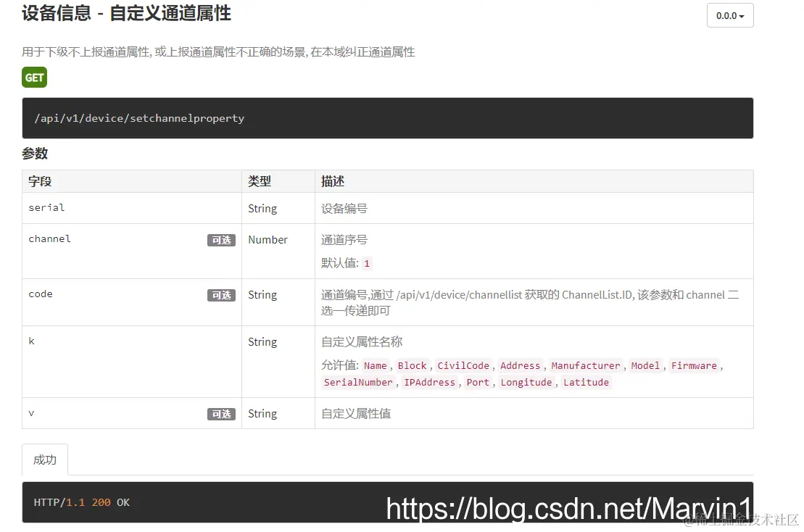Viewport: 804px width, 532px height.
Task: Click the 可选 badge in v row
Action: [222, 414]
